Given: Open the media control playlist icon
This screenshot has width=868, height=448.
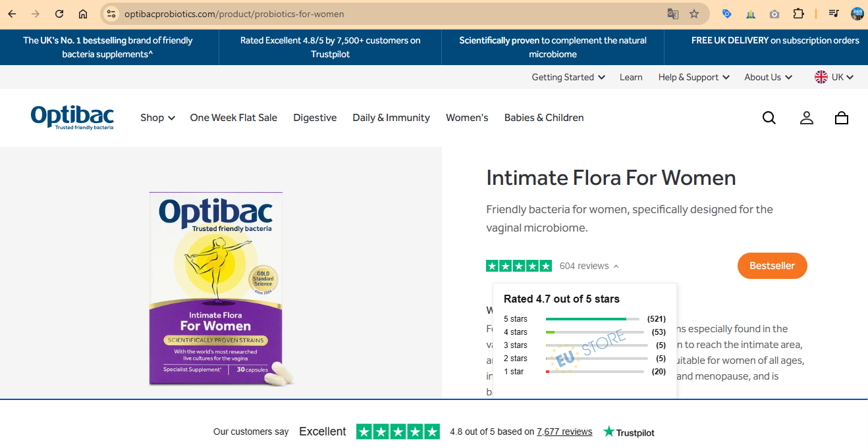Looking at the screenshot, I should pyautogui.click(x=834, y=14).
